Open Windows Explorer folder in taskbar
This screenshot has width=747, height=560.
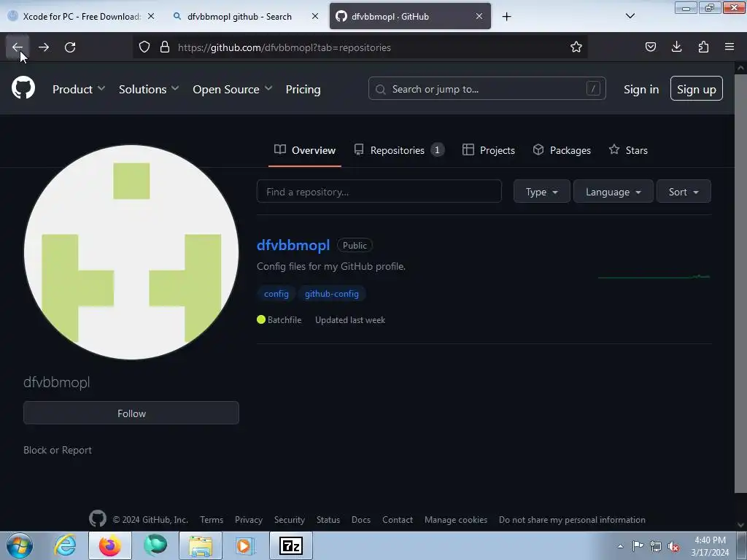tap(201, 545)
